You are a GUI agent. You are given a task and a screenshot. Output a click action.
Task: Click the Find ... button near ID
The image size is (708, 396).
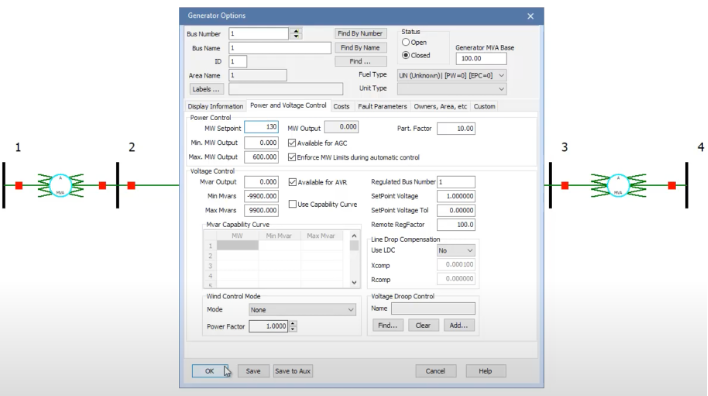(360, 61)
